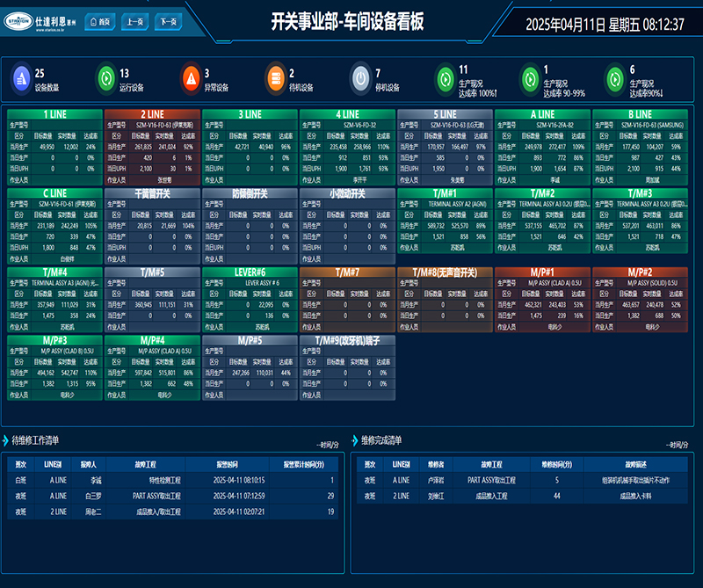Select the 特性检测工程 pending repair row

click(x=164, y=481)
